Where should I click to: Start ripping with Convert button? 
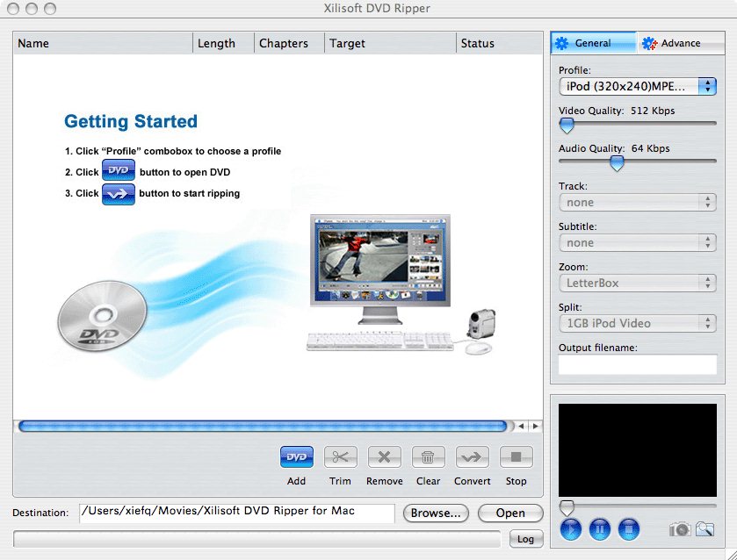tap(472, 457)
